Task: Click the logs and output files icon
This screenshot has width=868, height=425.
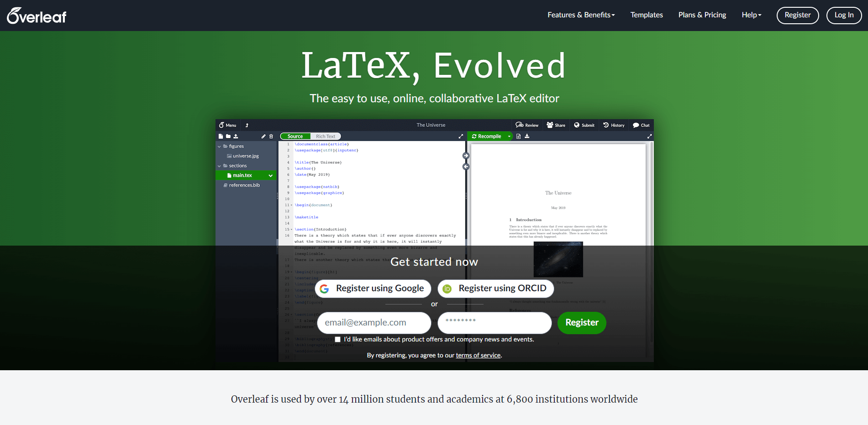Action: point(519,136)
